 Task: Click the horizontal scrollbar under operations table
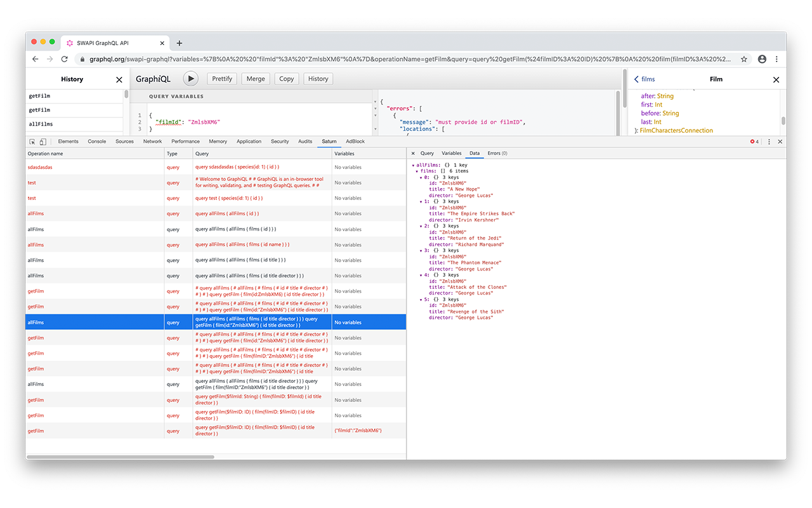coord(121,457)
